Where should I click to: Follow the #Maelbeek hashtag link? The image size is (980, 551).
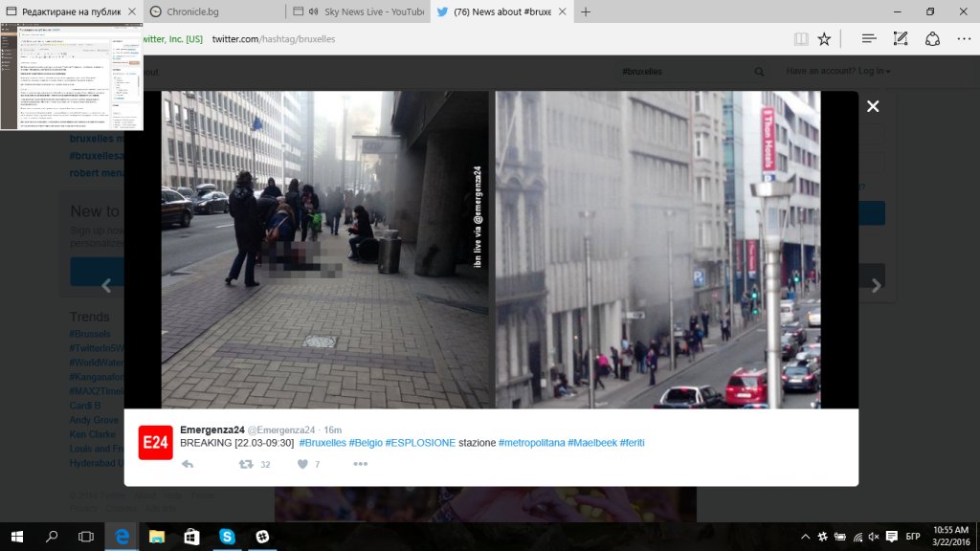(592, 443)
